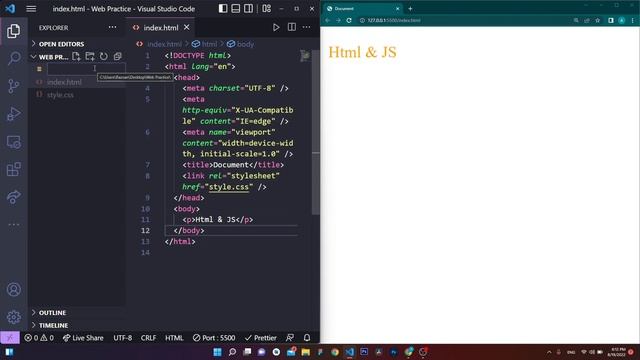This screenshot has height=360, width=640.
Task: Expand the Open Editors section
Action: (x=77, y=44)
